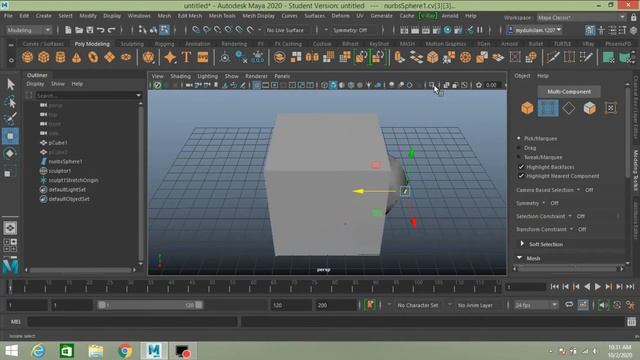Select nurbsSphere1 in Outliner
This screenshot has height=360, width=640.
click(65, 161)
